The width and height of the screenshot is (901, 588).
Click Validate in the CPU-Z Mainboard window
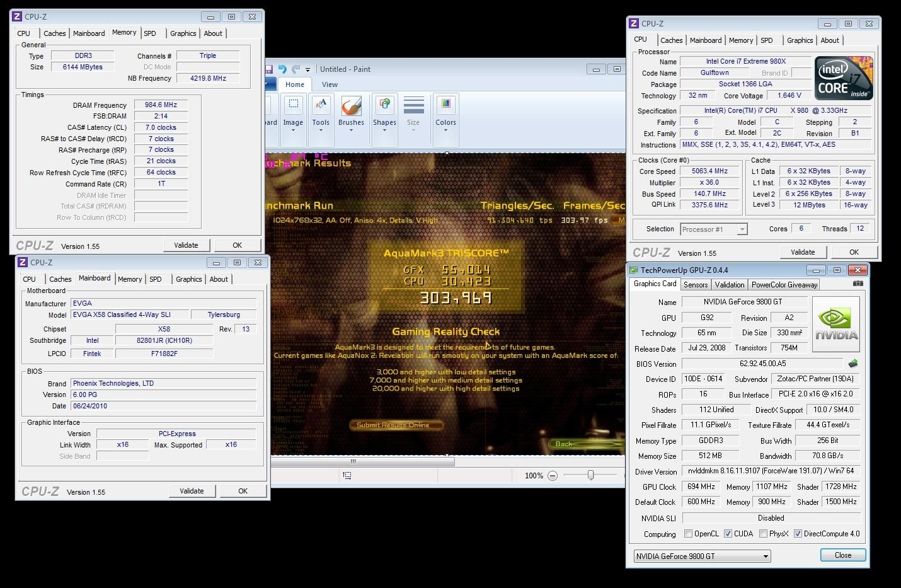[x=192, y=491]
